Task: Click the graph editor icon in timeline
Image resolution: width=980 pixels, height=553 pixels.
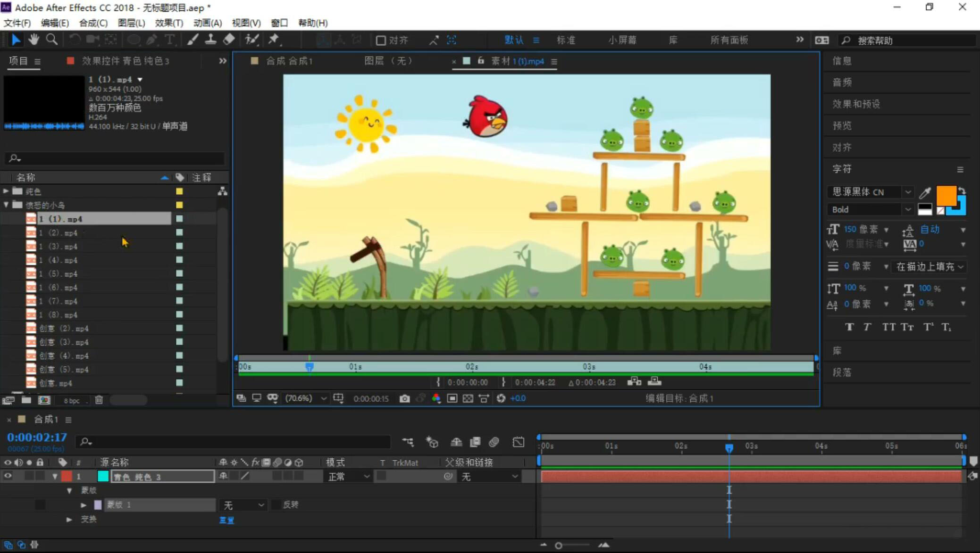Action: 518,442
